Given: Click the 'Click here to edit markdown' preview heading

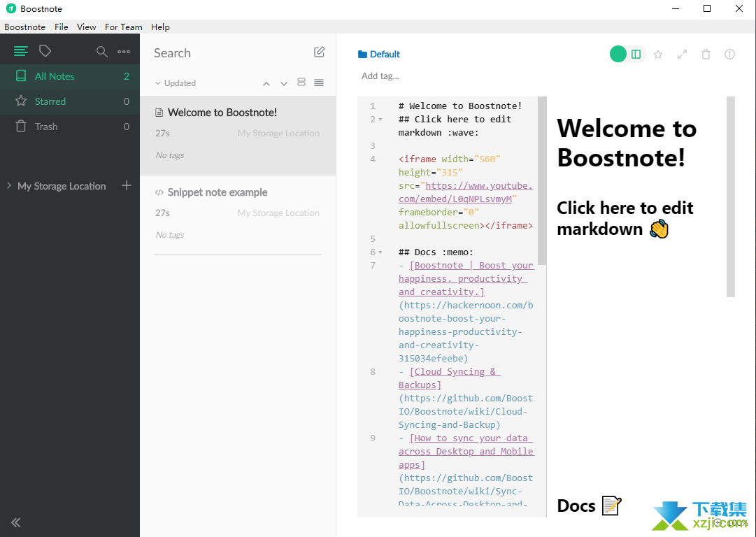Looking at the screenshot, I should pyautogui.click(x=625, y=218).
